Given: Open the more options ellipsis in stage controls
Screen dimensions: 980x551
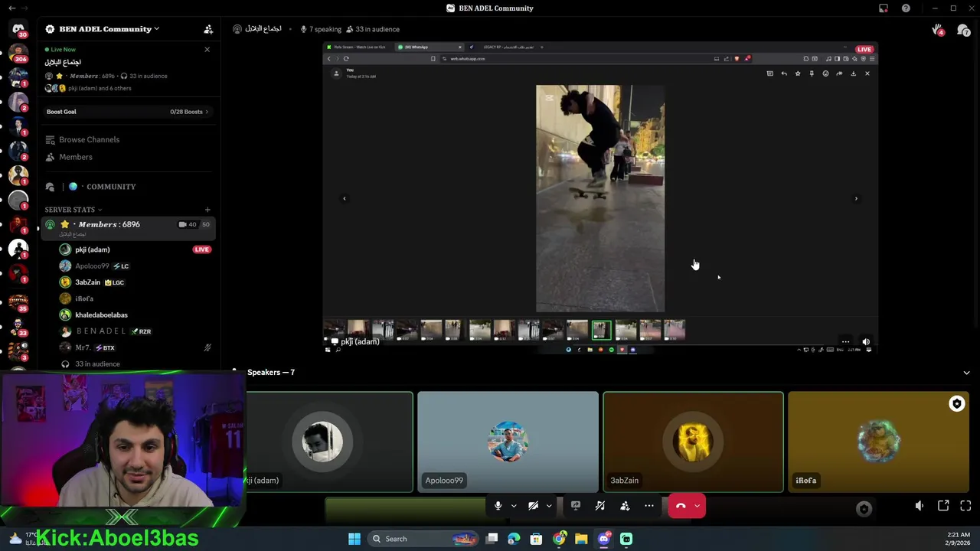Looking at the screenshot, I should pyautogui.click(x=649, y=506).
